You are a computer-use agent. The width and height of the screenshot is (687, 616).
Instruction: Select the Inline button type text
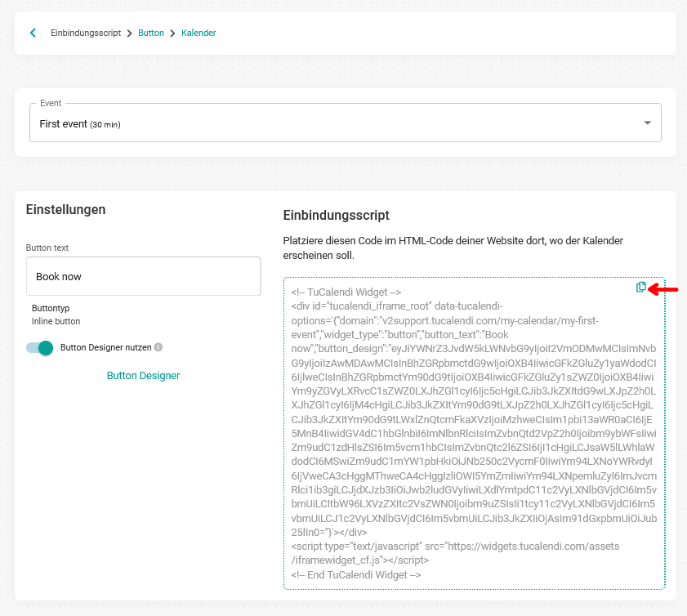pos(56,321)
